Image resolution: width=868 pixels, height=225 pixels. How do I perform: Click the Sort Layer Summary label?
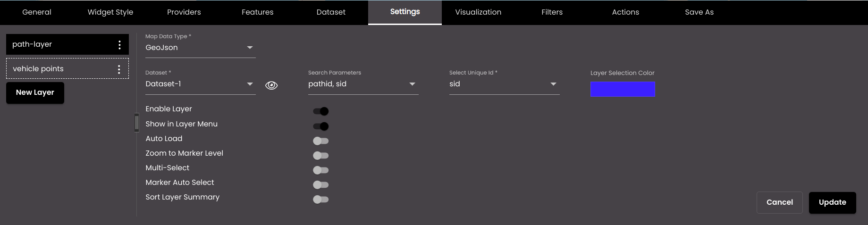[183, 197]
